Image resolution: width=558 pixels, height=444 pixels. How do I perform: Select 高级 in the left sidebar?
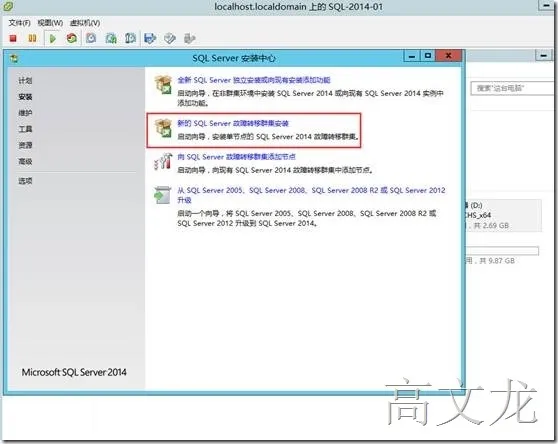coord(25,162)
